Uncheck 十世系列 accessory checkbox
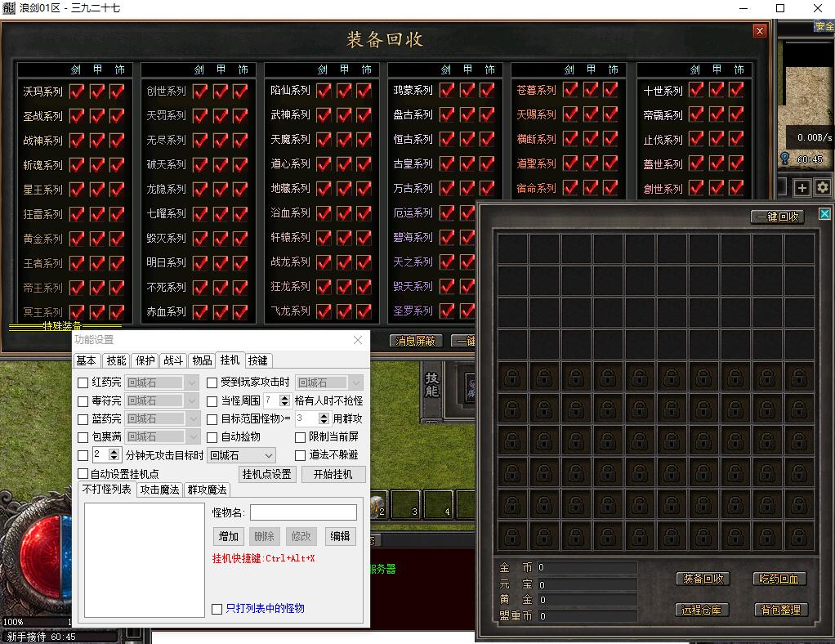 pyautogui.click(x=736, y=89)
